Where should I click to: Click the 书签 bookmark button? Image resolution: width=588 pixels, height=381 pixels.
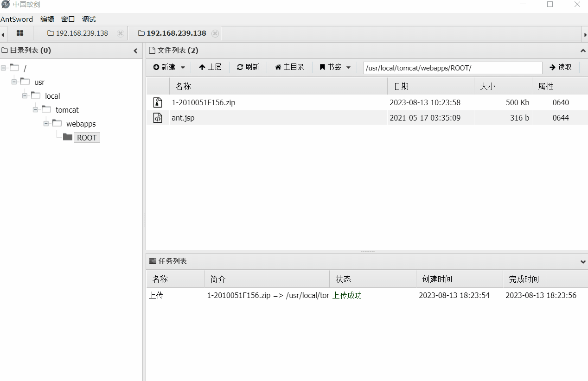(330, 67)
